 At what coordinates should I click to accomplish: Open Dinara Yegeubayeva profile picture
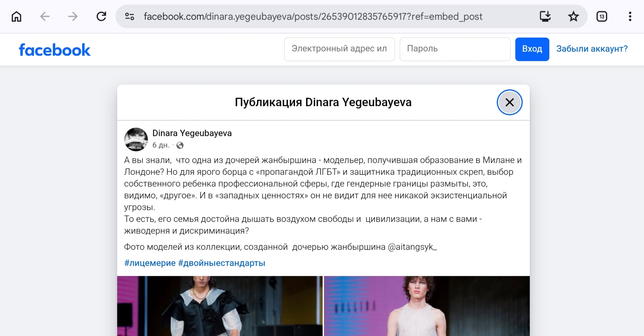[136, 139]
